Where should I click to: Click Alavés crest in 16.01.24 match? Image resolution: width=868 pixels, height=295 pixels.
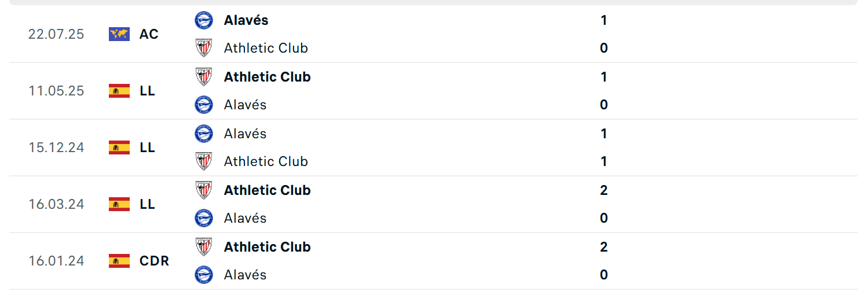coord(204,275)
